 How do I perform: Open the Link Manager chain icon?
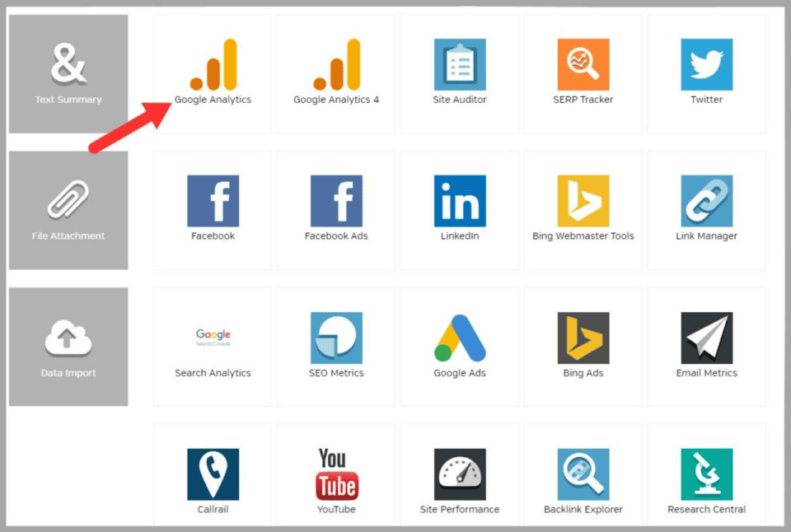coord(707,201)
